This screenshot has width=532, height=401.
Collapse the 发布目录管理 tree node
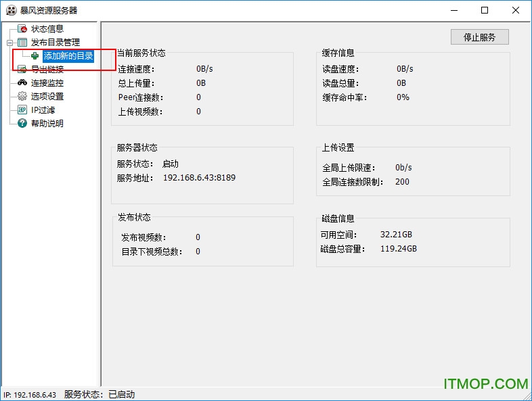[x=10, y=43]
